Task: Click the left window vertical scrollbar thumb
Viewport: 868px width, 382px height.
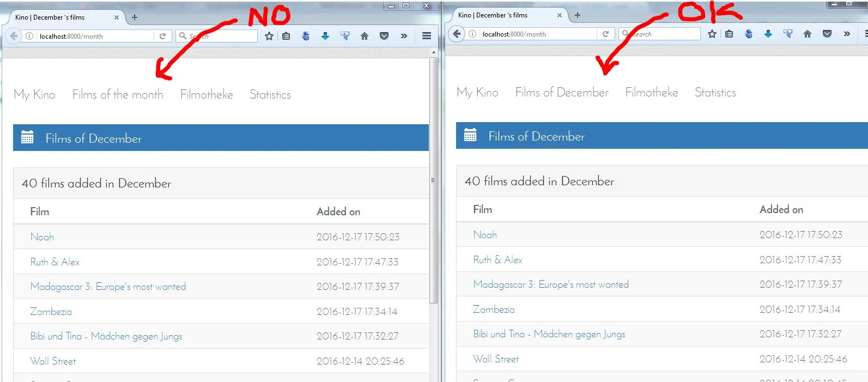Action: coord(433,180)
